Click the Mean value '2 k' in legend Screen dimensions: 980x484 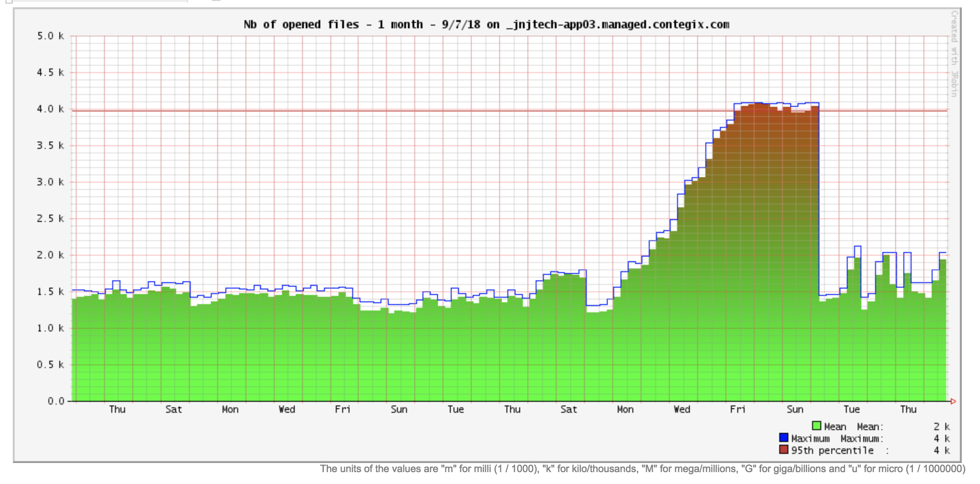(941, 426)
